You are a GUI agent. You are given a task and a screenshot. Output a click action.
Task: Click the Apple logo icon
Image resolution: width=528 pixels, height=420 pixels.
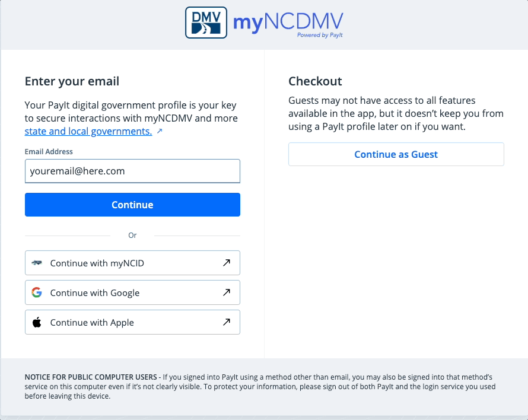point(37,322)
